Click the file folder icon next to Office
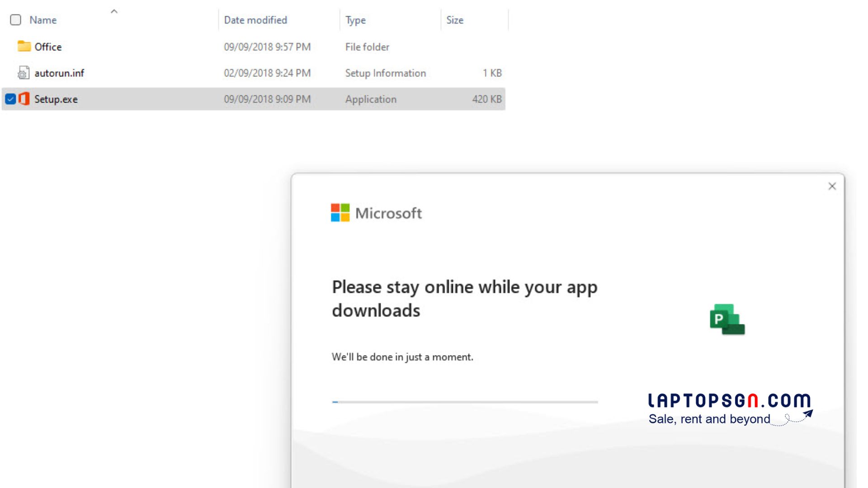Screen dimensions: 868x488 [24, 47]
